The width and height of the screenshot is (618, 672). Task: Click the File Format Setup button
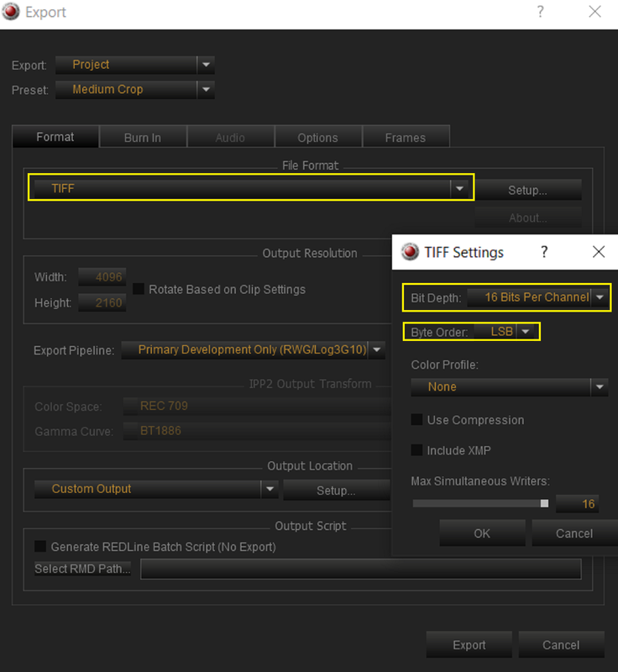click(527, 190)
